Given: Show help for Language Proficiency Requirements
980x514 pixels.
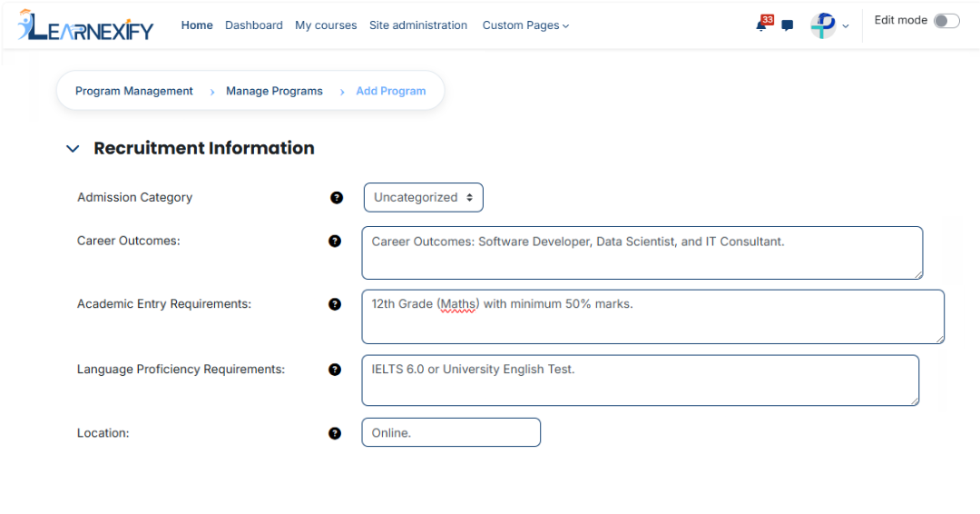Looking at the screenshot, I should click(335, 370).
